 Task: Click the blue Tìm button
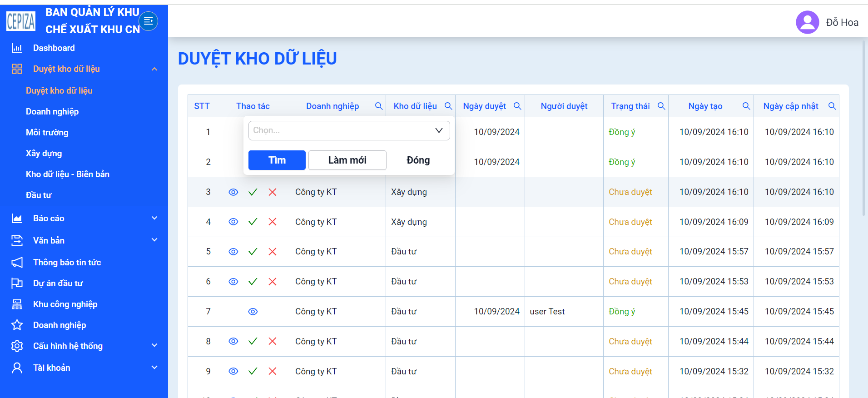pyautogui.click(x=277, y=160)
